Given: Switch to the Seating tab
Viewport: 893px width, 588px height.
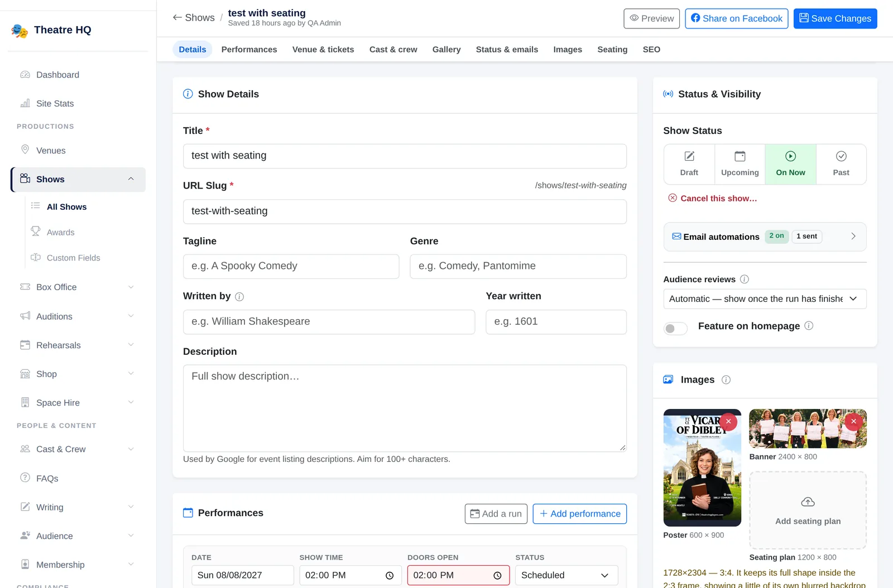Looking at the screenshot, I should (x=612, y=50).
